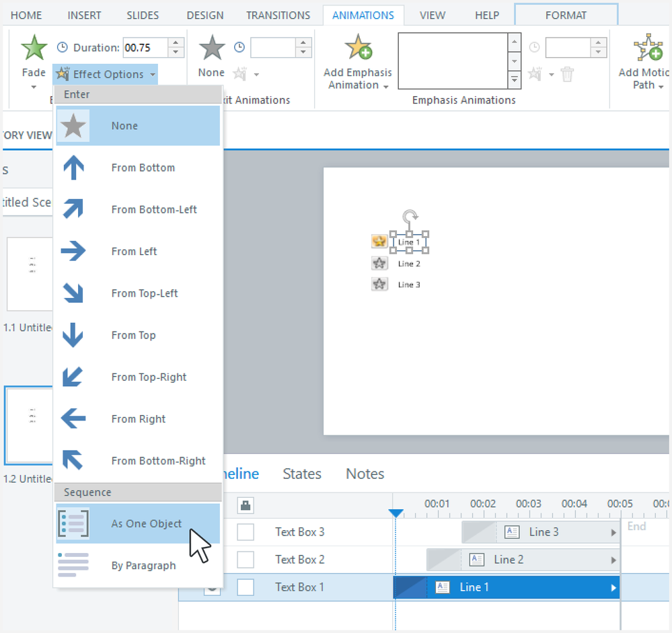Click the exit animation duration input field
This screenshot has width=672, height=633.
point(273,47)
